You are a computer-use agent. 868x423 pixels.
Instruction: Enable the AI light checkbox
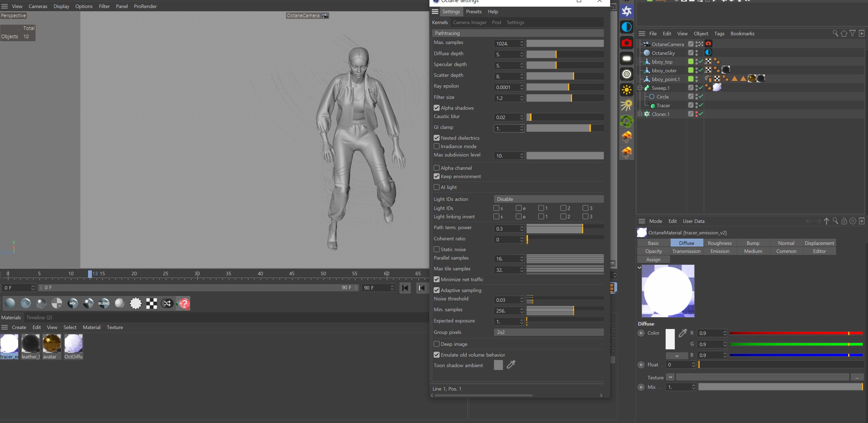pos(436,187)
